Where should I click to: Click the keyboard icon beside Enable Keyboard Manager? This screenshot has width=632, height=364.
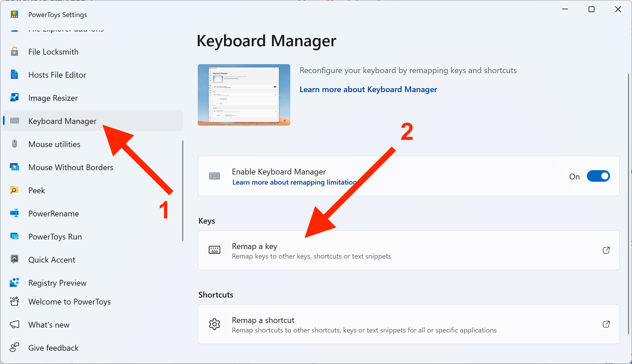pyautogui.click(x=215, y=176)
